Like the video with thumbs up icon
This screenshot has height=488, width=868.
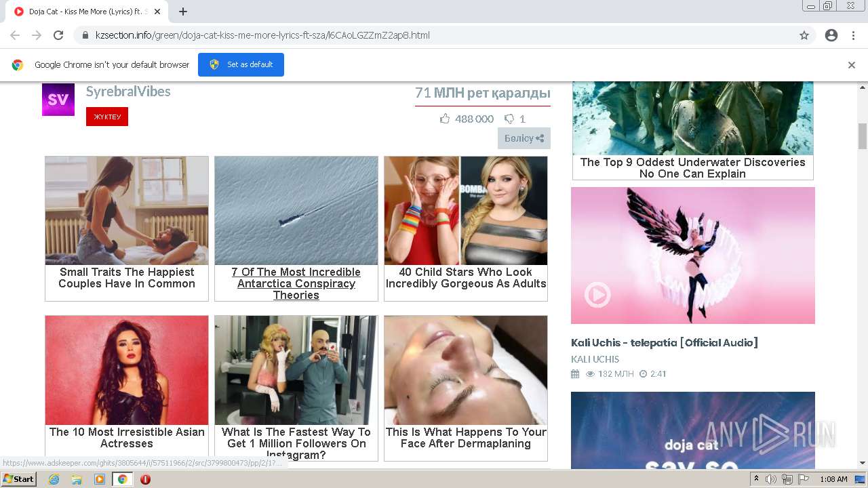pyautogui.click(x=445, y=119)
